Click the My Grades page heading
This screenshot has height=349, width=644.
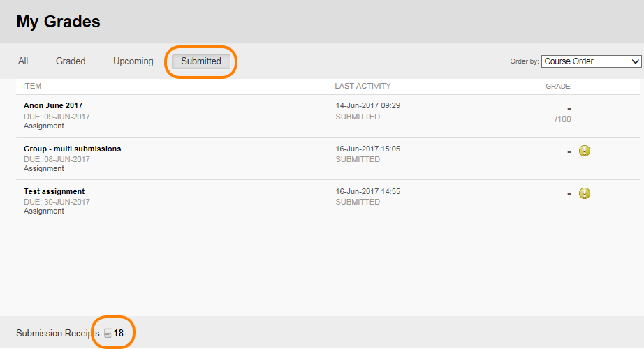coord(58,22)
